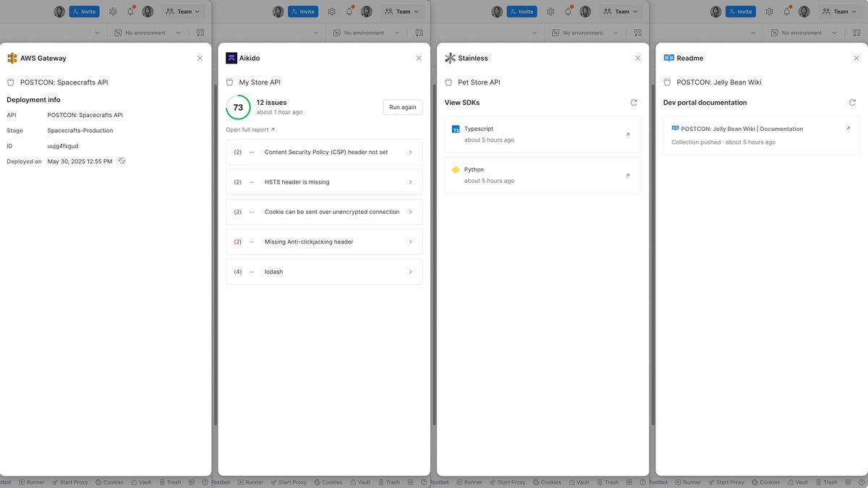
Task: Open Team dropdown above the AWS Gateway panel
Action: [183, 12]
